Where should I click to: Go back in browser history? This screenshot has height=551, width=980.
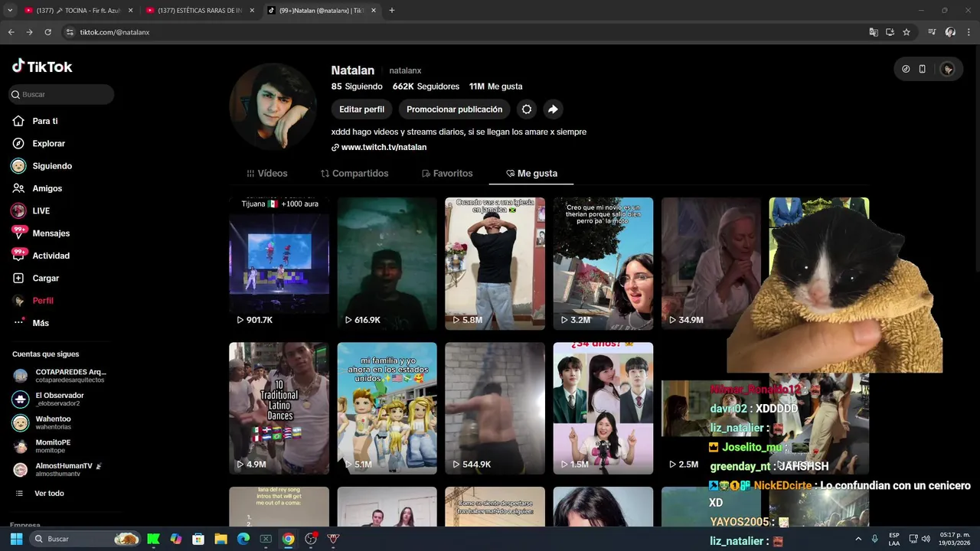(x=11, y=32)
